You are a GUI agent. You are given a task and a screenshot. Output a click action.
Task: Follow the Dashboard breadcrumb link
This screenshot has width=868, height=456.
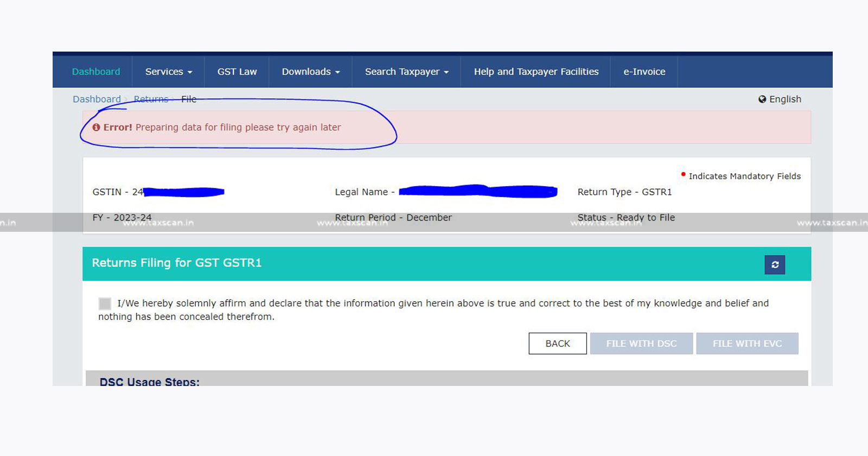(x=97, y=99)
